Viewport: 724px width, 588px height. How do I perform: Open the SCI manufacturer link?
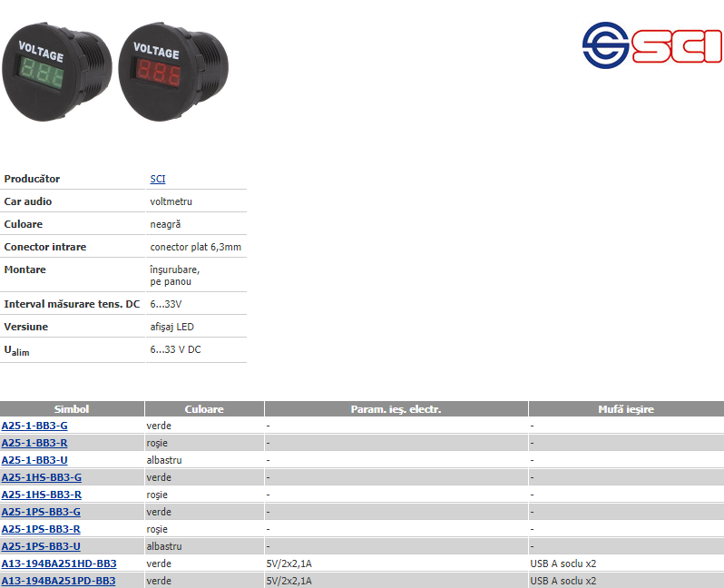158,179
